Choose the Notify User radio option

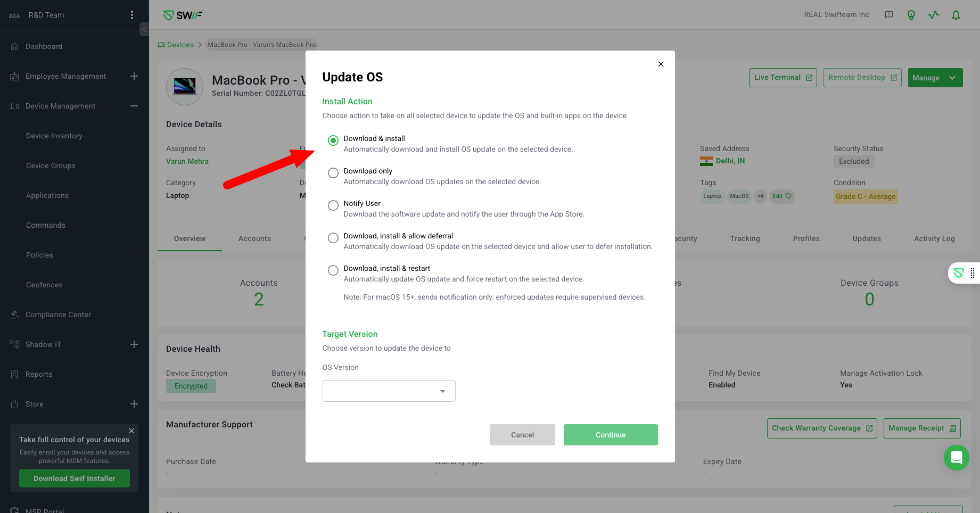coord(333,205)
